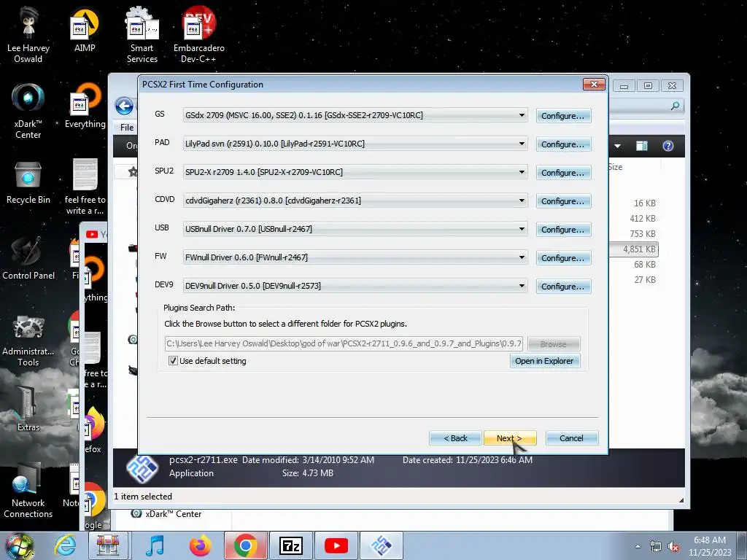Go to Next configuration step
747x560 pixels.
(x=510, y=438)
